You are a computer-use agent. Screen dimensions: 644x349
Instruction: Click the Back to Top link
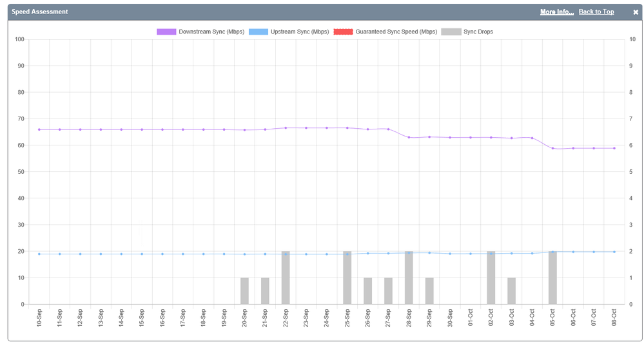tap(596, 12)
